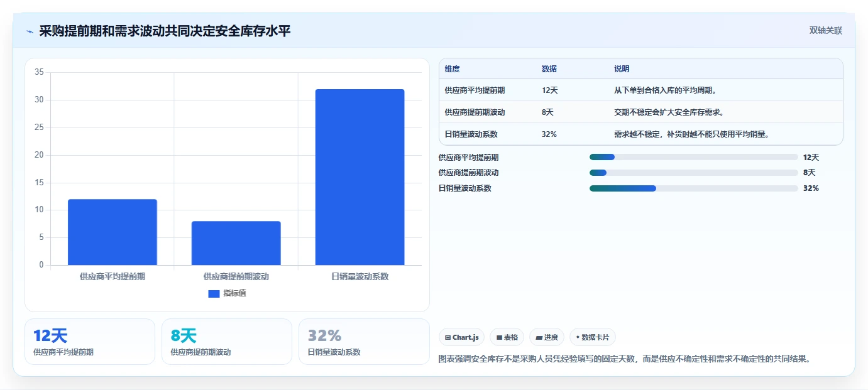Select the 12天 stat card
Image resolution: width=868 pixels, height=390 pixels.
tap(90, 342)
